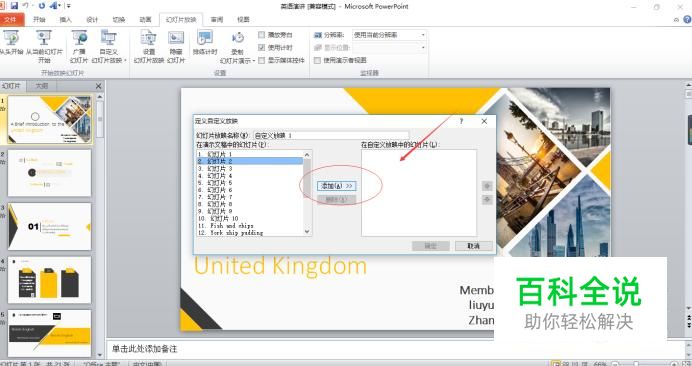Select slide 2 thumbnail in pane

[49, 173]
